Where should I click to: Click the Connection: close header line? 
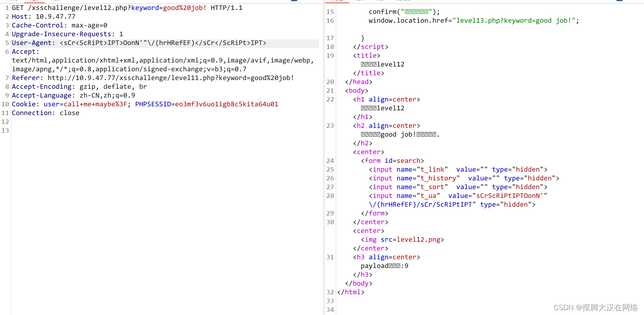(45, 113)
